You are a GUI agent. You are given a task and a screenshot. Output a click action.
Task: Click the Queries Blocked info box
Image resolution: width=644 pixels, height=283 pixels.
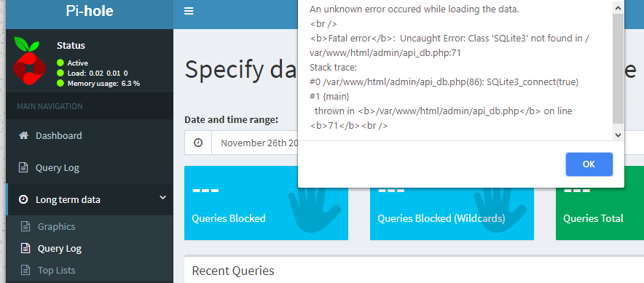coord(266,203)
